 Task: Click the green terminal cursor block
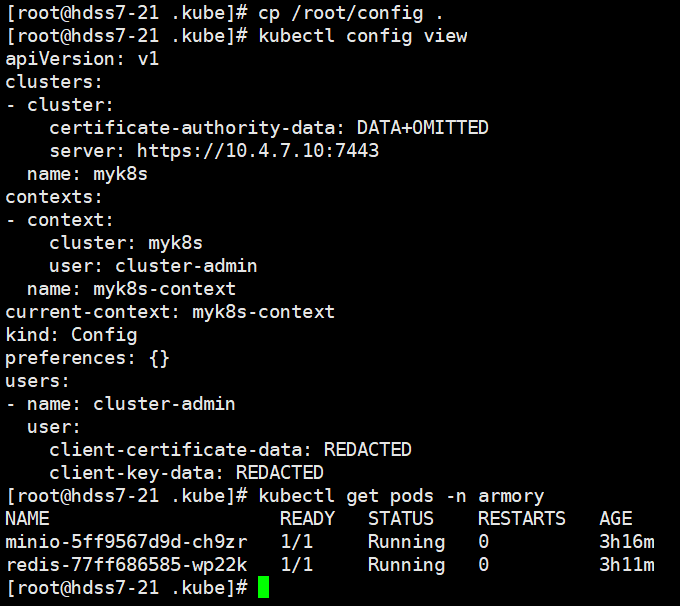[264, 588]
